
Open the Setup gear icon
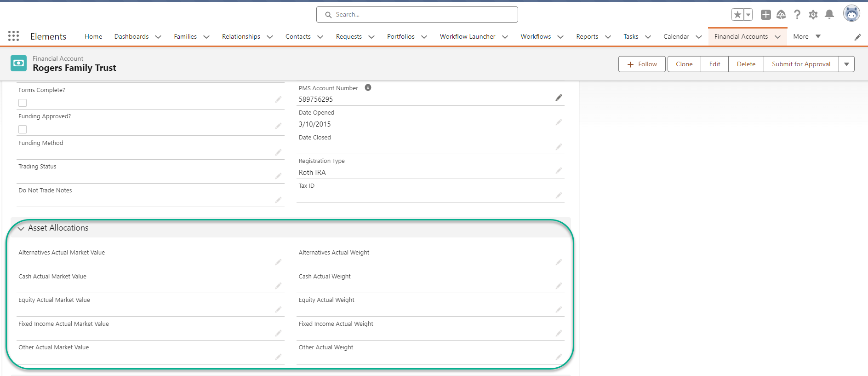tap(813, 15)
